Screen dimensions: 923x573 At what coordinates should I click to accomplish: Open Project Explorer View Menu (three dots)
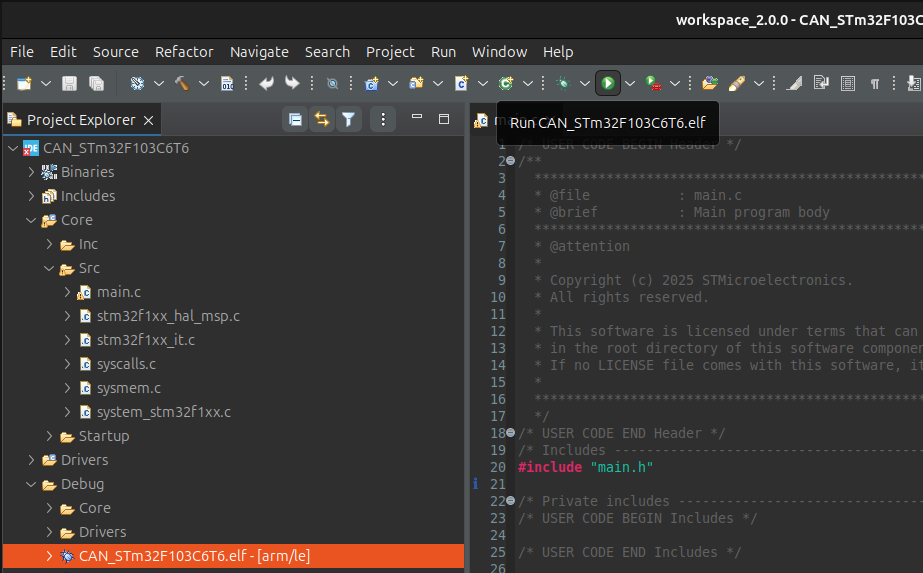click(383, 120)
